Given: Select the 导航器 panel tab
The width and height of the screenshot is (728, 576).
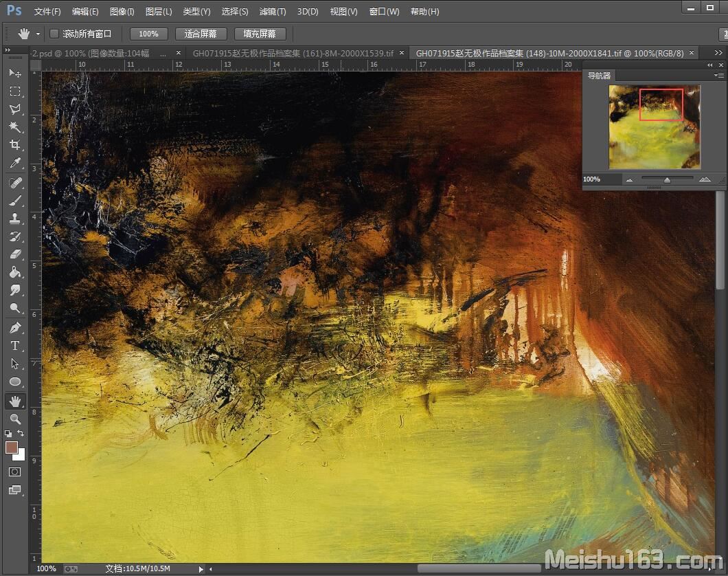Looking at the screenshot, I should (599, 76).
